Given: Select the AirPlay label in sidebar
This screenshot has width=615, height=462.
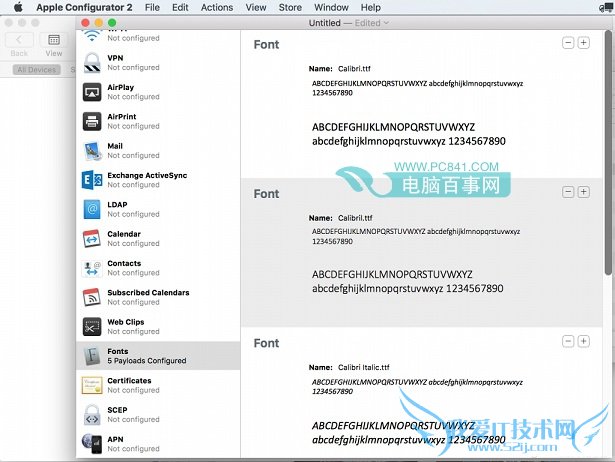Looking at the screenshot, I should pyautogui.click(x=121, y=87).
